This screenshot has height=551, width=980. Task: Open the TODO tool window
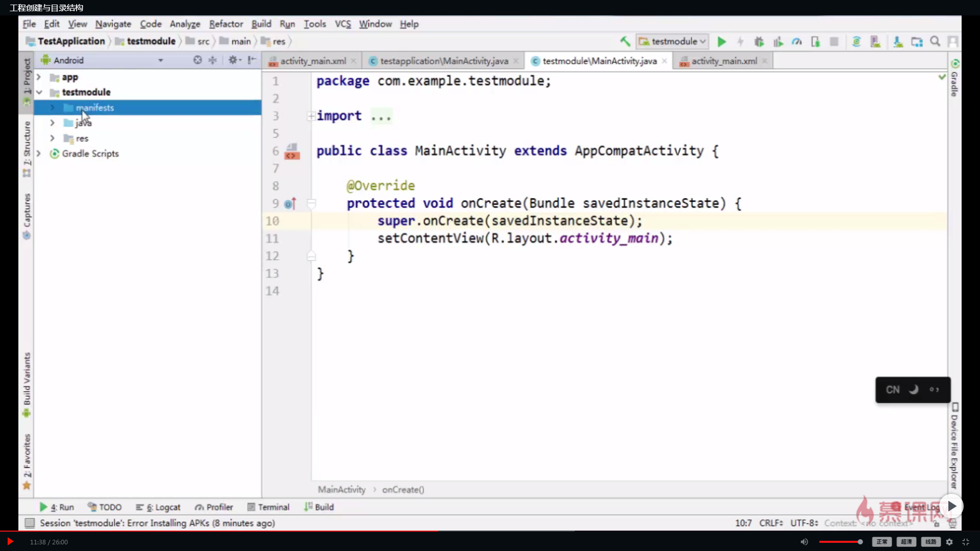point(104,507)
